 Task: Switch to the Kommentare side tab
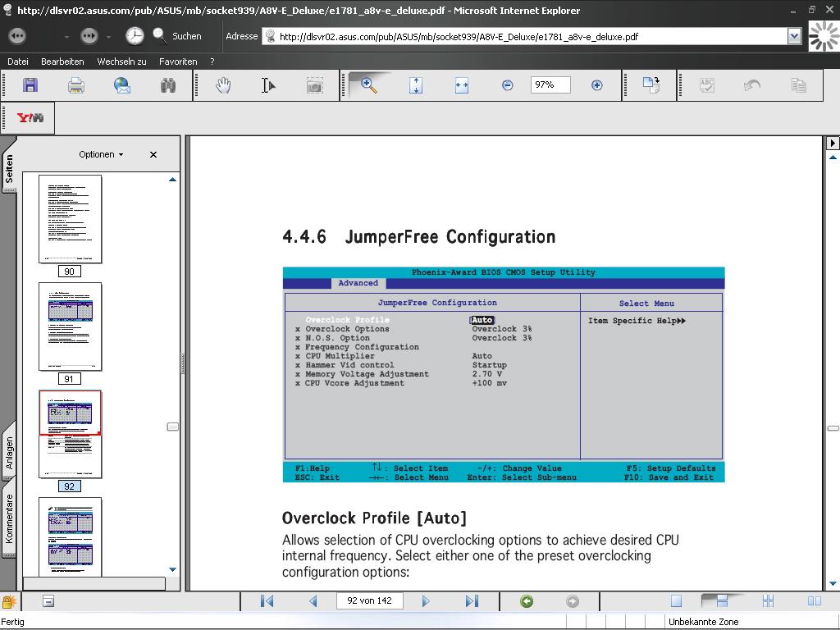[x=9, y=518]
